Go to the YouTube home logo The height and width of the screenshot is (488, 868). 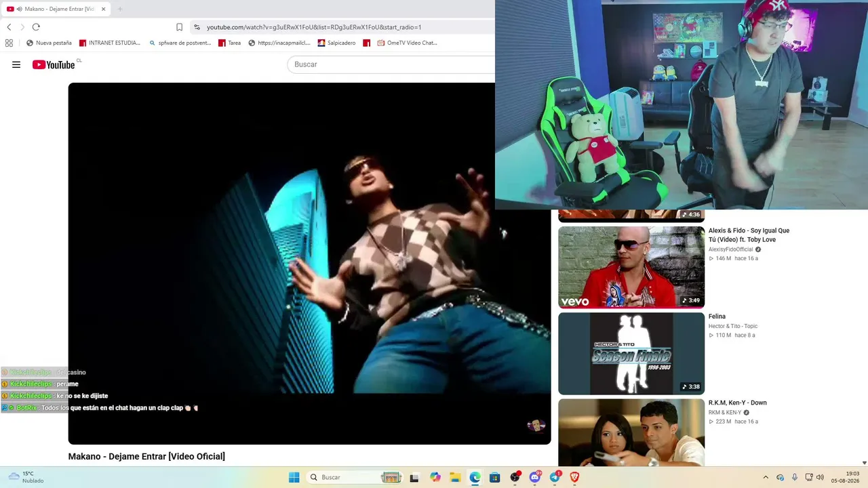pos(54,64)
